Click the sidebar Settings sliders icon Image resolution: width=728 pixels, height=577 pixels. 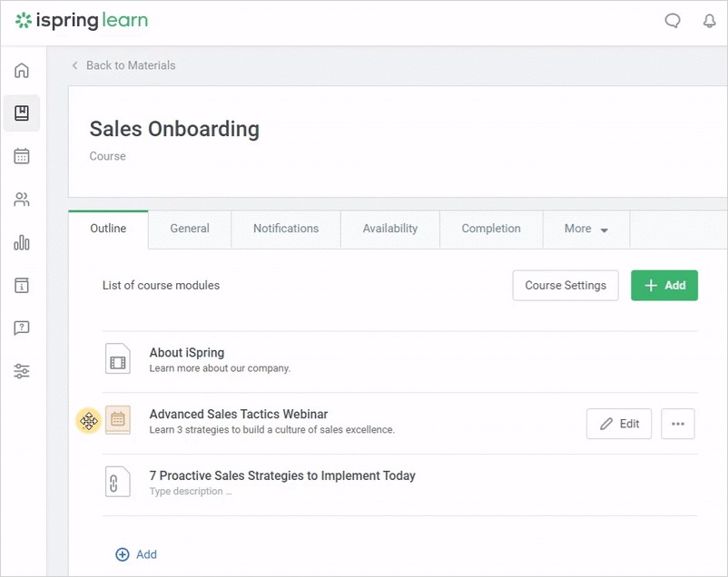click(x=22, y=371)
